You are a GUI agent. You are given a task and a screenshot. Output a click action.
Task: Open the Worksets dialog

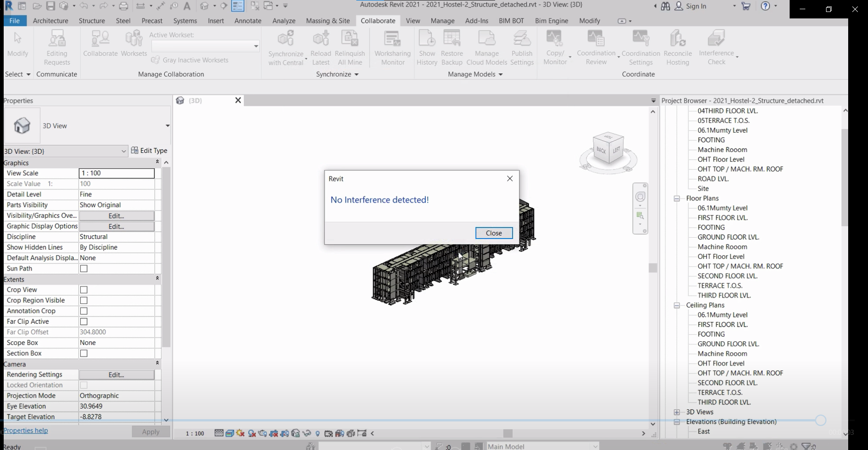(134, 44)
